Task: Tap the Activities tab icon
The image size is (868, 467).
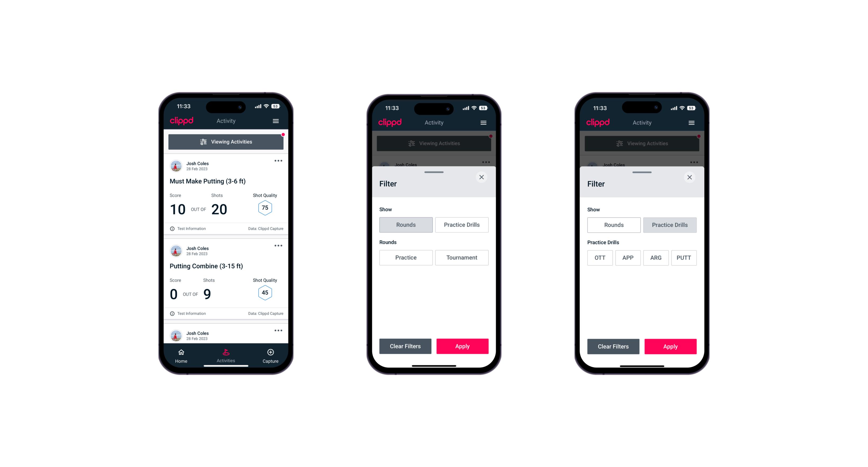Action: pyautogui.click(x=227, y=352)
